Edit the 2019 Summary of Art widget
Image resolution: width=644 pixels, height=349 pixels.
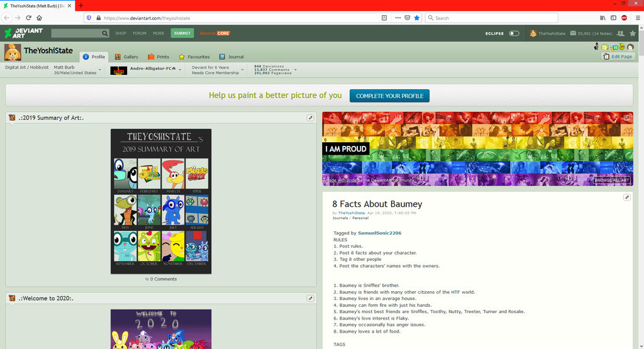pos(311,118)
